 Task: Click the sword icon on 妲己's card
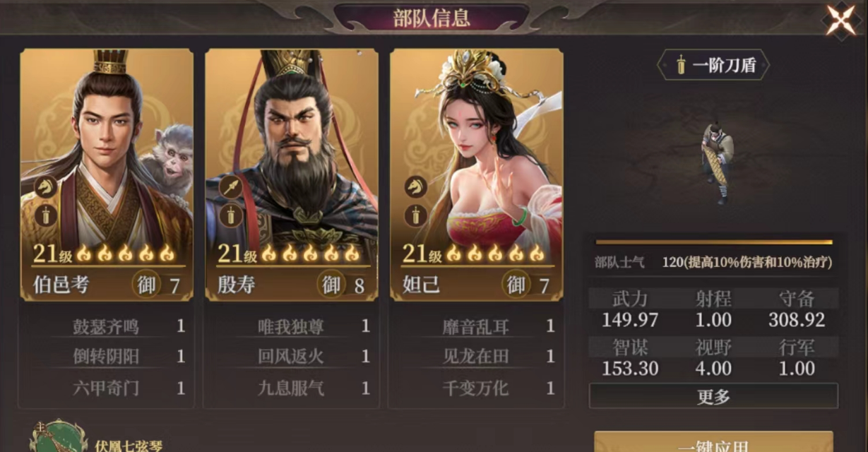(416, 215)
